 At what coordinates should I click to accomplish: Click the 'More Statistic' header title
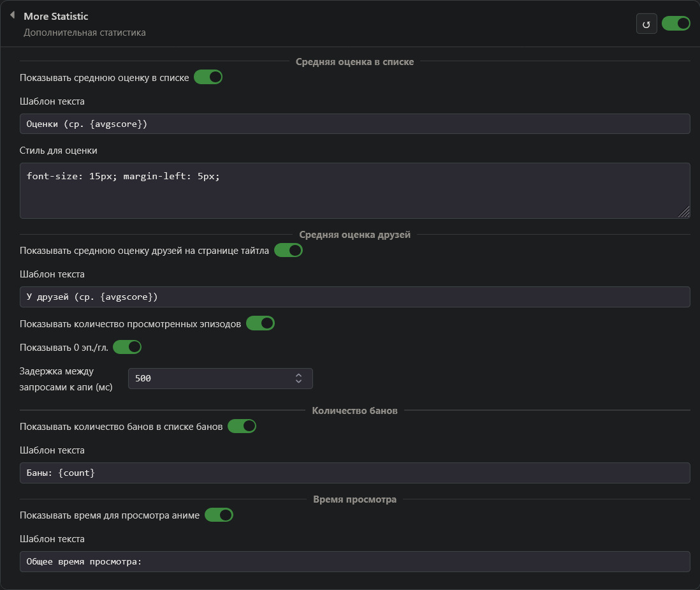(56, 16)
